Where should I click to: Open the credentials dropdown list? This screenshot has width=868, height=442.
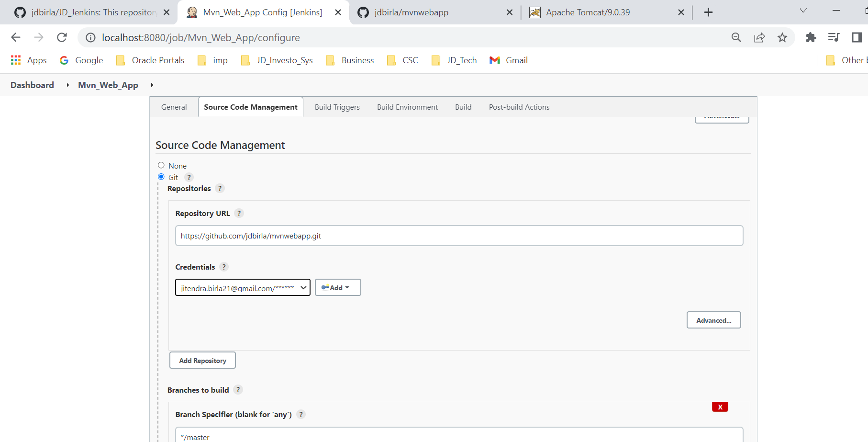pyautogui.click(x=243, y=287)
